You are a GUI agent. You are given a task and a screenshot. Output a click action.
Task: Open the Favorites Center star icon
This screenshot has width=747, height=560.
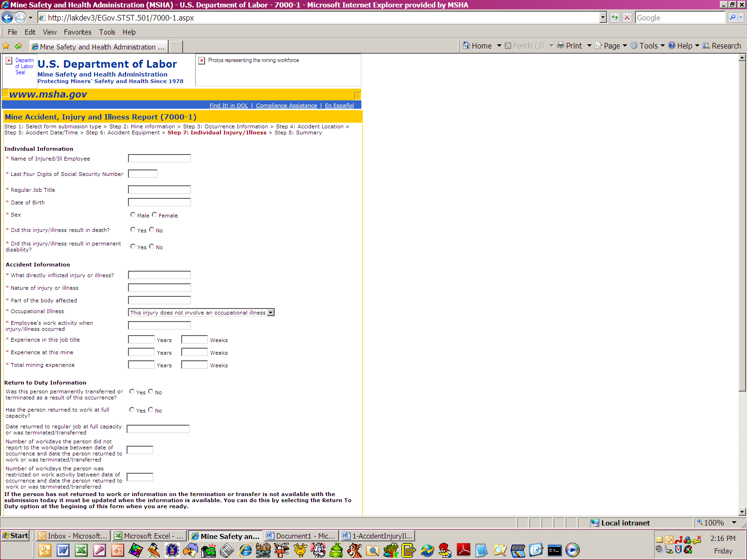(6, 46)
